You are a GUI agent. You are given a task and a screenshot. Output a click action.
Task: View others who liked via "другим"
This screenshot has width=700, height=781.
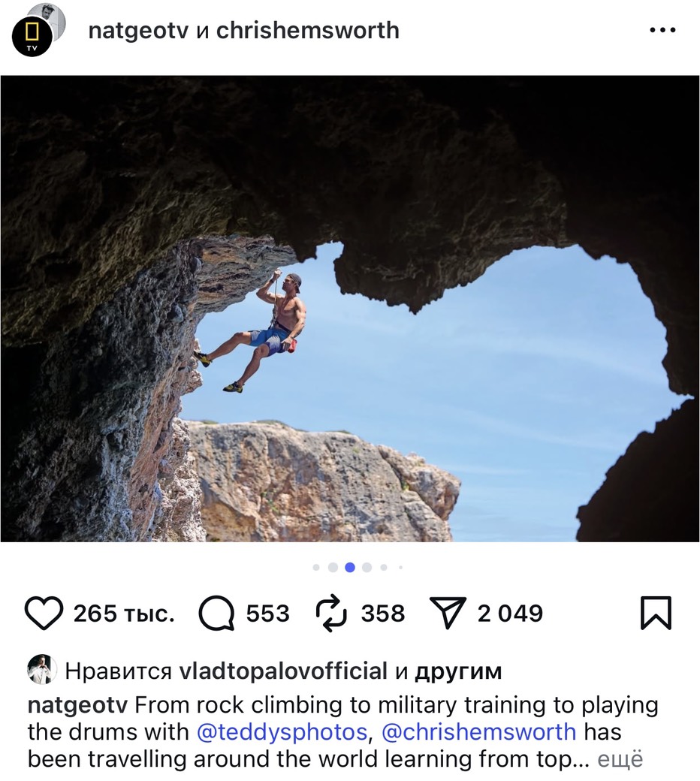coord(457,671)
